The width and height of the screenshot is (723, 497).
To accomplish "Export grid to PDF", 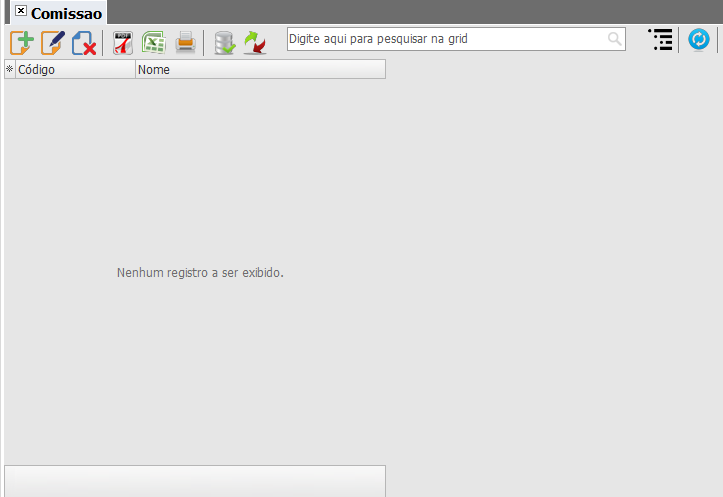I will point(123,42).
